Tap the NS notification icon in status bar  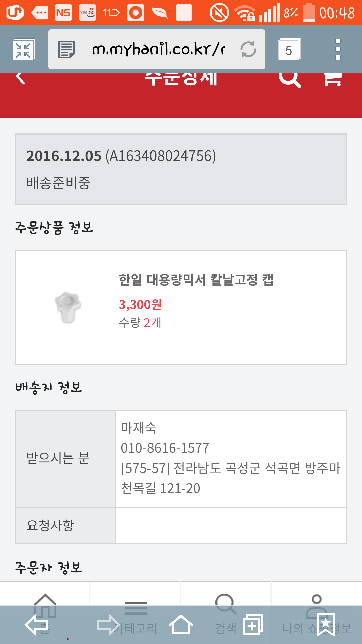[63, 13]
